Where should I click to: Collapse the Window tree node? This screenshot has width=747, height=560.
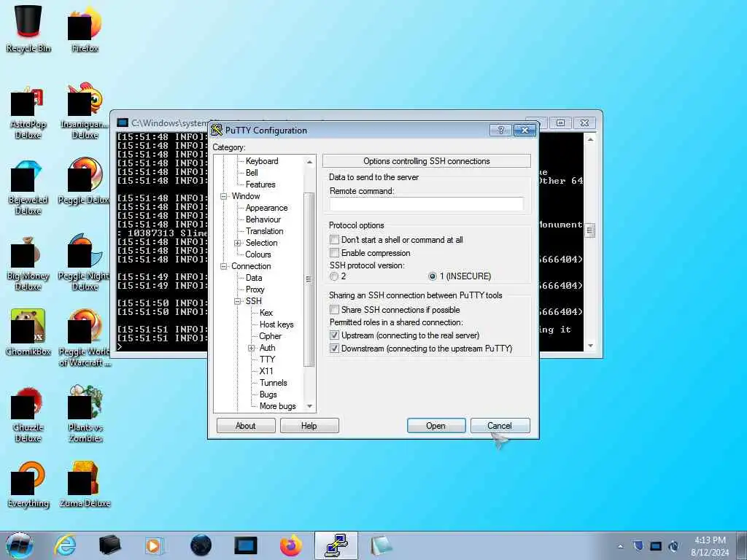point(223,196)
